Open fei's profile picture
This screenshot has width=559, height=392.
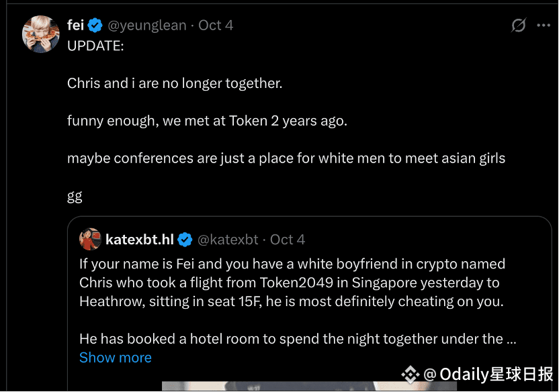(x=41, y=33)
